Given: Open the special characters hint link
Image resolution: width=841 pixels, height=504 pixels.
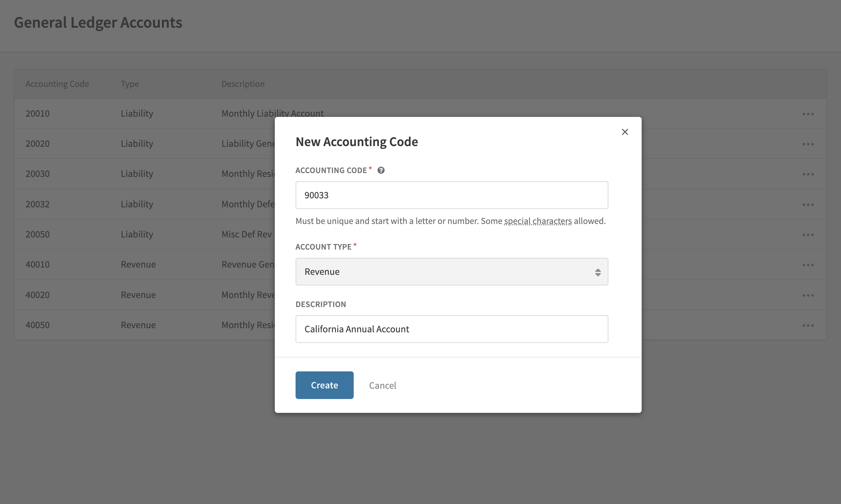Looking at the screenshot, I should [x=538, y=221].
